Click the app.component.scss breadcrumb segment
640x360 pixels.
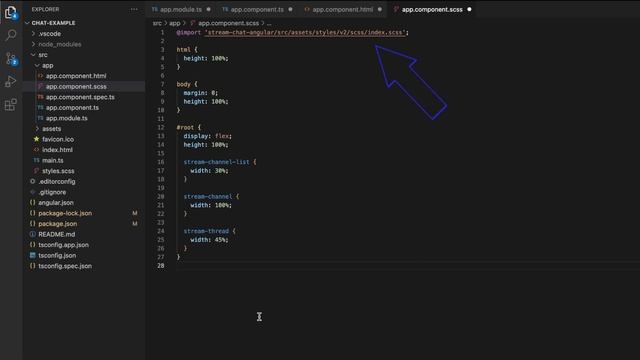click(228, 23)
